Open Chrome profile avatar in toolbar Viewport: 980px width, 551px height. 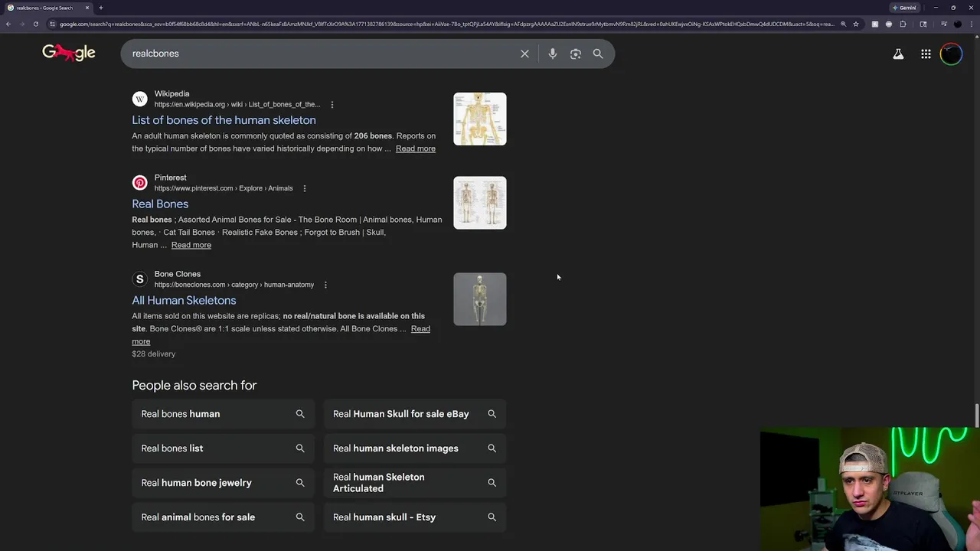[x=957, y=24]
